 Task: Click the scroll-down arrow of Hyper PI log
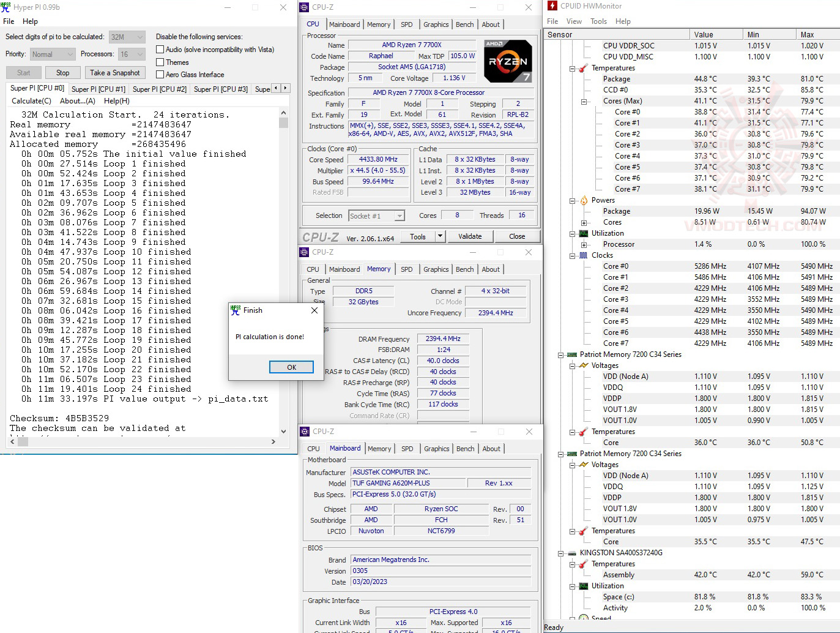tap(283, 431)
